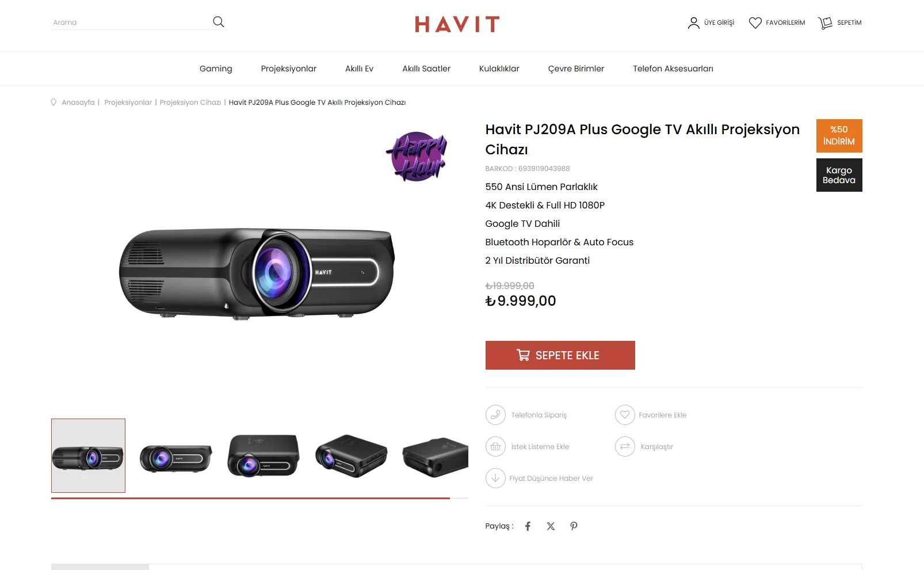Share product on Pinterest
The height and width of the screenshot is (570, 924).
coord(574,526)
